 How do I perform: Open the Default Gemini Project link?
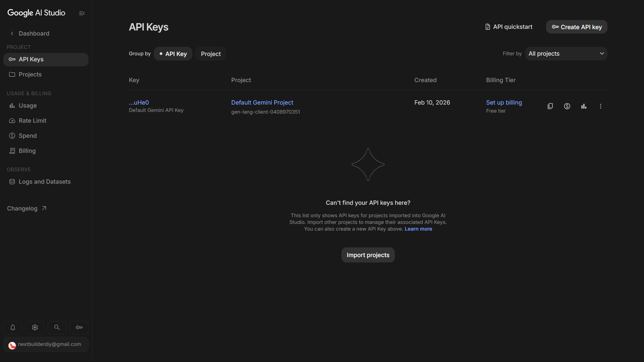tap(262, 103)
